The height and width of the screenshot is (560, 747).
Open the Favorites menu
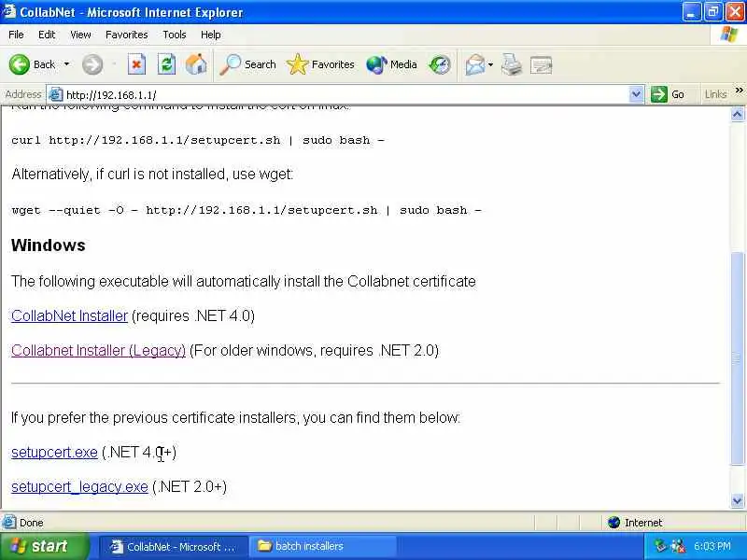127,35
